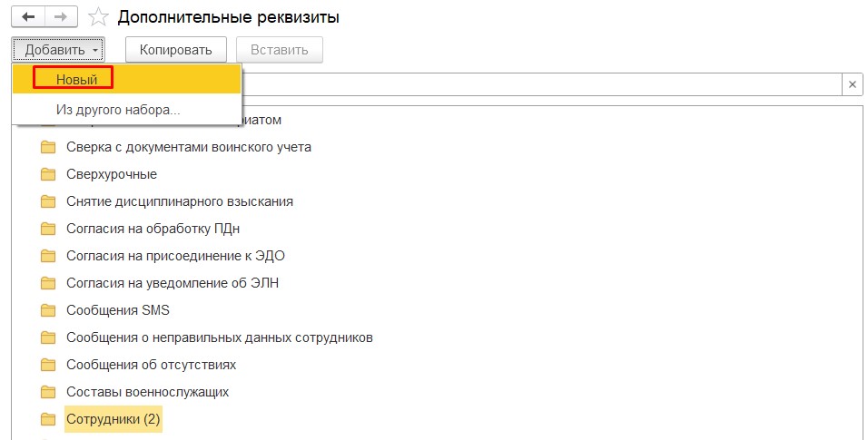The width and height of the screenshot is (868, 440).
Task: Select Из другого набора... menu entry
Action: (x=118, y=110)
